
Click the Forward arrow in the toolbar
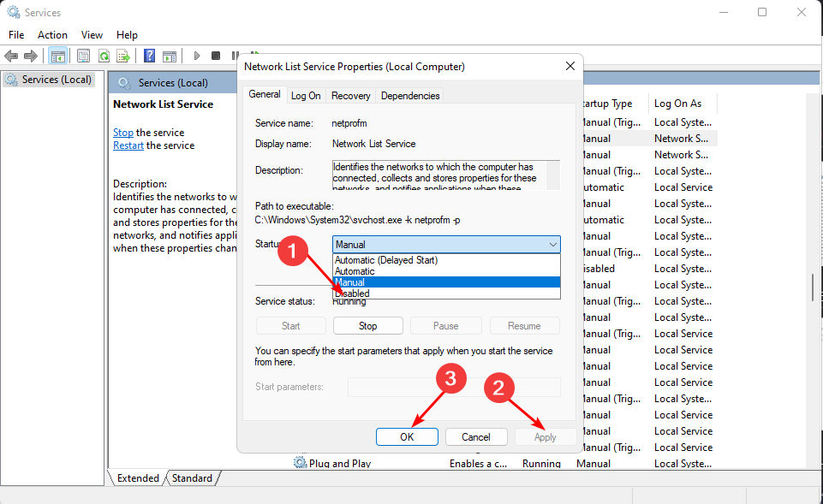pos(31,56)
